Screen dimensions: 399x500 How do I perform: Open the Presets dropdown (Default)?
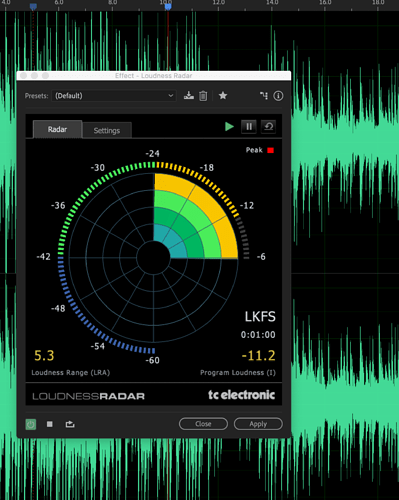pyautogui.click(x=114, y=96)
